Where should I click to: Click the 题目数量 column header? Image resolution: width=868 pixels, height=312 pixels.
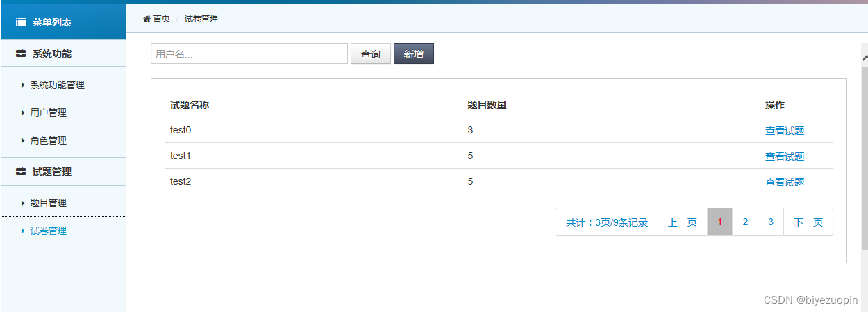(487, 105)
